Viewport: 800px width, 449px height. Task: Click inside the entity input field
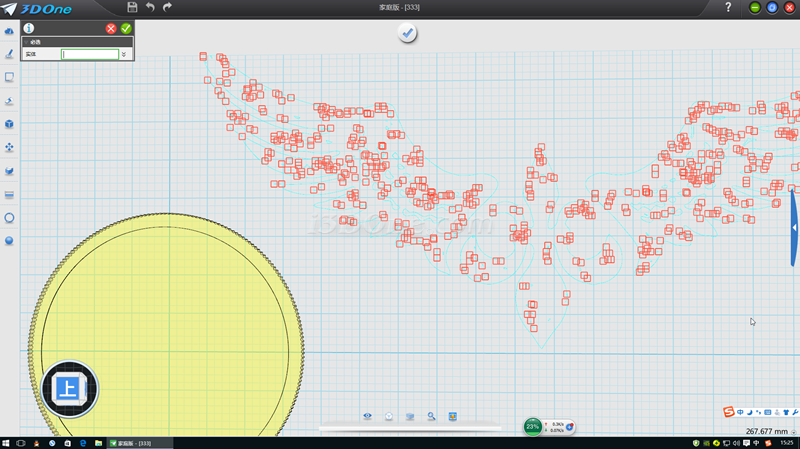(x=90, y=54)
